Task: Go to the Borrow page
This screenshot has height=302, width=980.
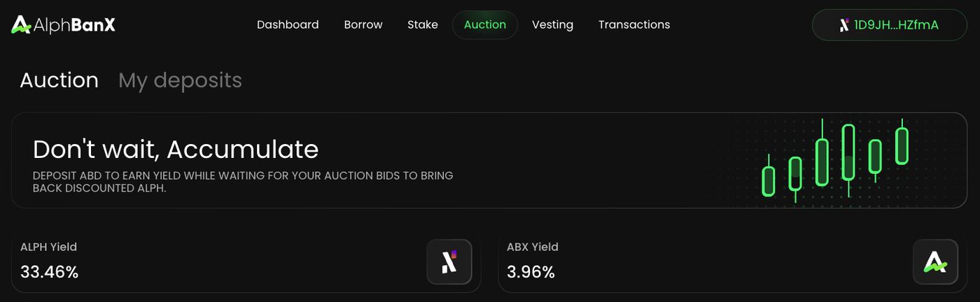Action: 363,24
